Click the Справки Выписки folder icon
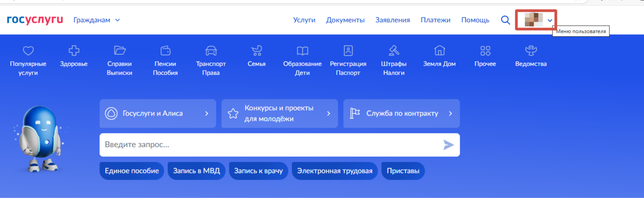The image size is (644, 198). point(120,50)
